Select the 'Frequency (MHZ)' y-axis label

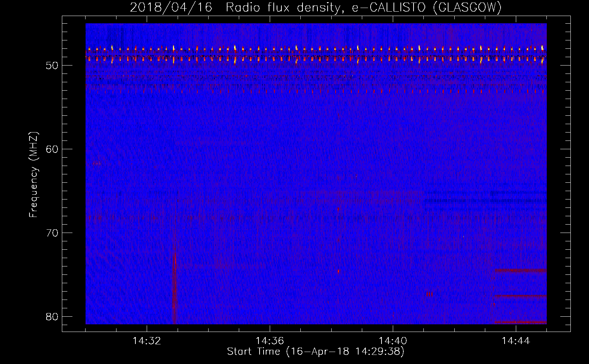33,175
